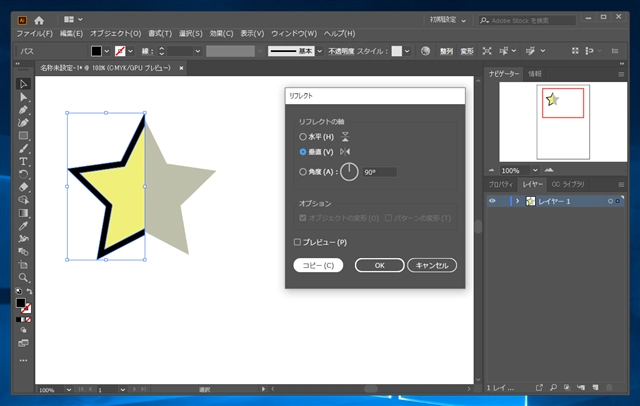Select the Shape Builder tool

click(x=23, y=200)
